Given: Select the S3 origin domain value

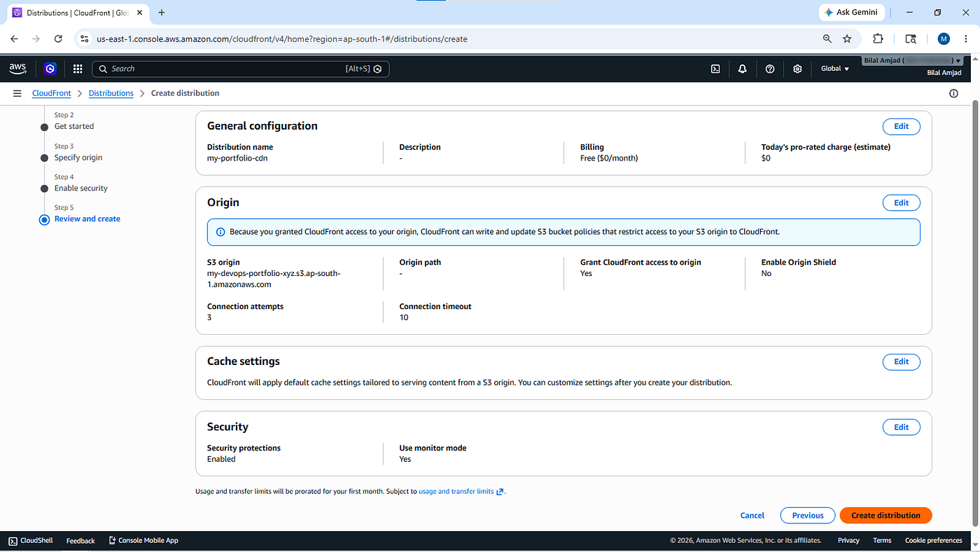Looking at the screenshot, I should 274,279.
